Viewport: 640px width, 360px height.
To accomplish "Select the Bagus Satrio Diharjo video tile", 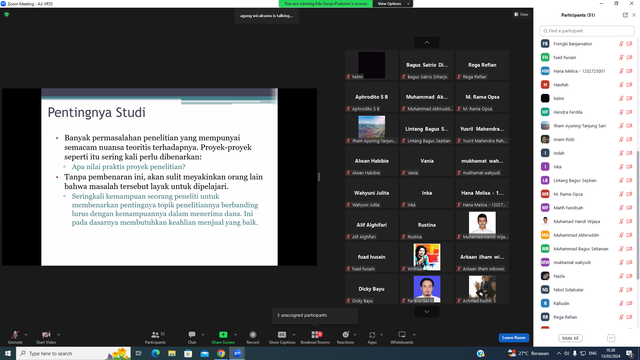I will pyautogui.click(x=427, y=65).
